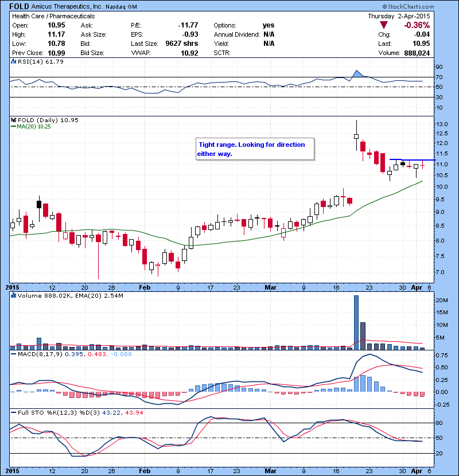Click the 0.75 MACD axis label
This screenshot has height=476, width=459.
tap(442, 355)
